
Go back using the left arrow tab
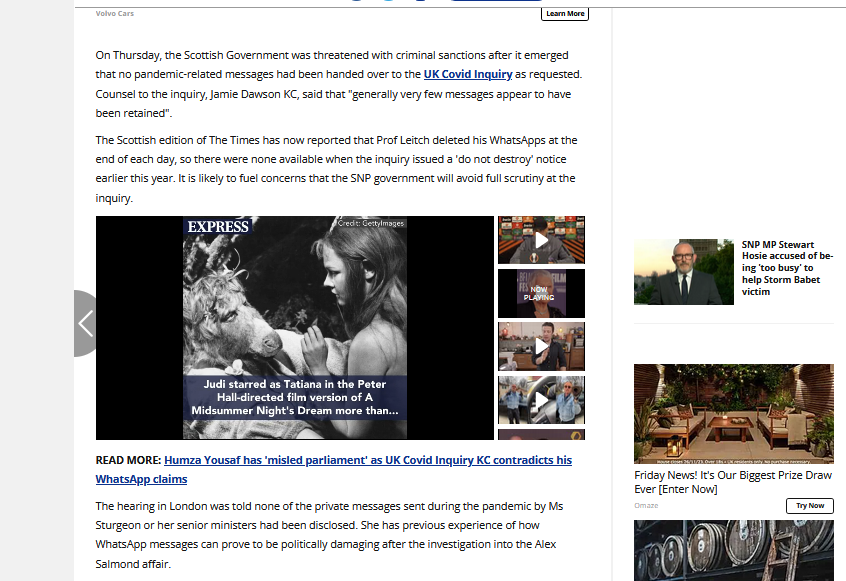pos(85,323)
